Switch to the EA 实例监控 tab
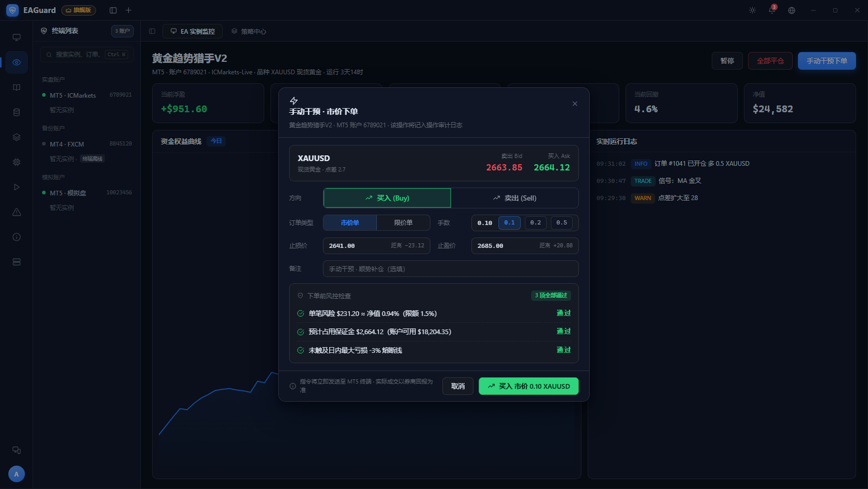 [193, 31]
